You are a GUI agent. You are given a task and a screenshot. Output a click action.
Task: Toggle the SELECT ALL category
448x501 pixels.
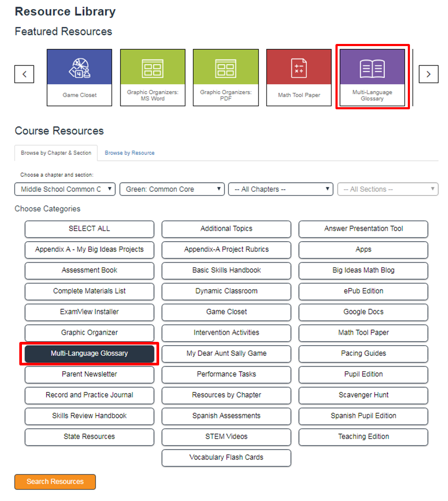89,229
